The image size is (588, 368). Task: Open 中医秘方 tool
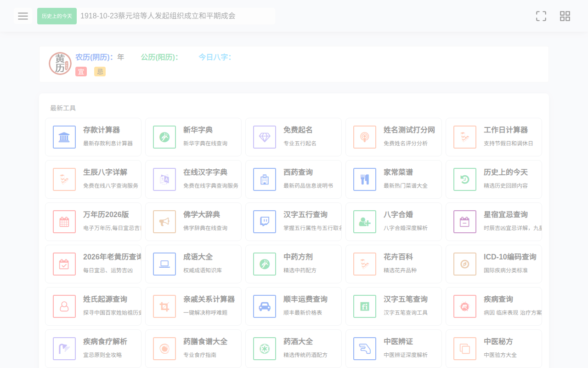tap(494, 349)
